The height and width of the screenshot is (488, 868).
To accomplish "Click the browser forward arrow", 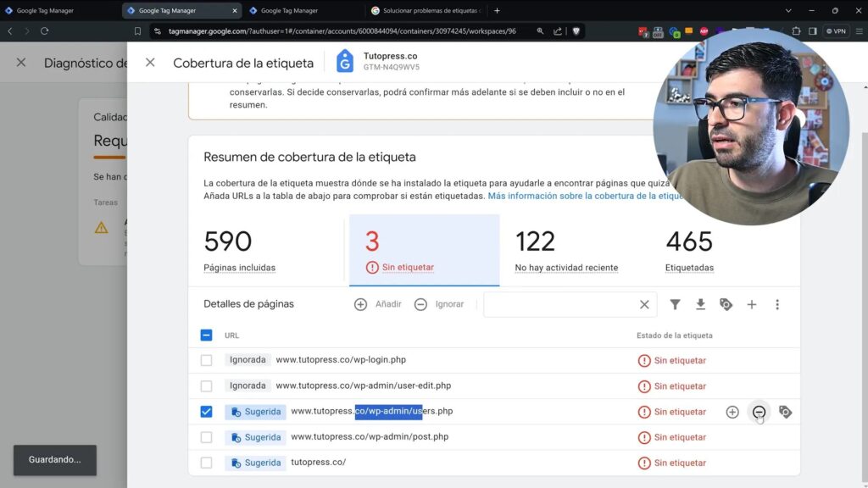I will click(26, 31).
